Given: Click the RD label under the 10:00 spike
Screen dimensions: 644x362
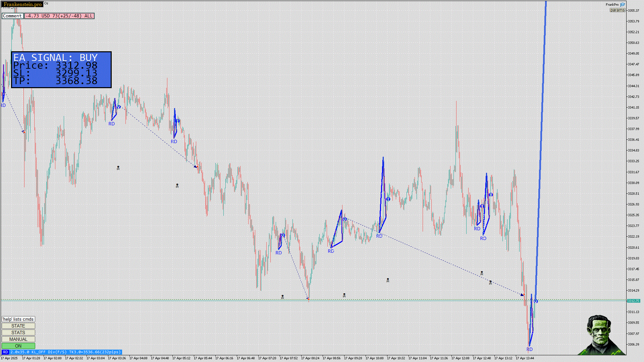Looking at the screenshot, I should [x=379, y=236].
